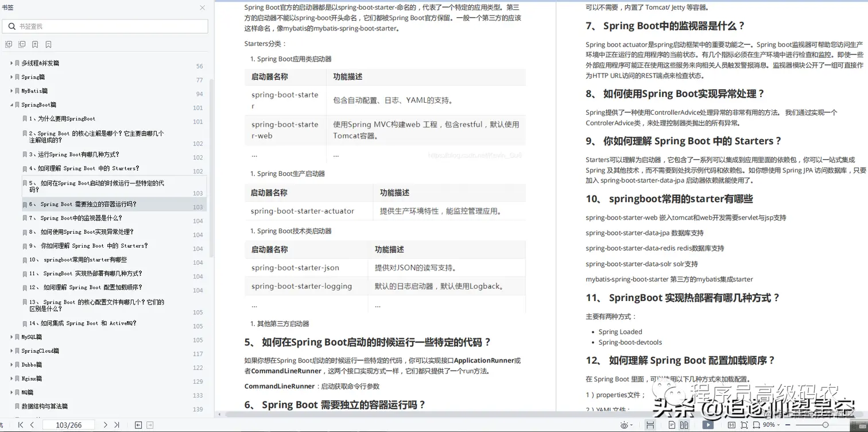Screen dimensions: 868x432
Task: Click heading 10、springboot常用的starter有哪些
Action: click(669, 199)
